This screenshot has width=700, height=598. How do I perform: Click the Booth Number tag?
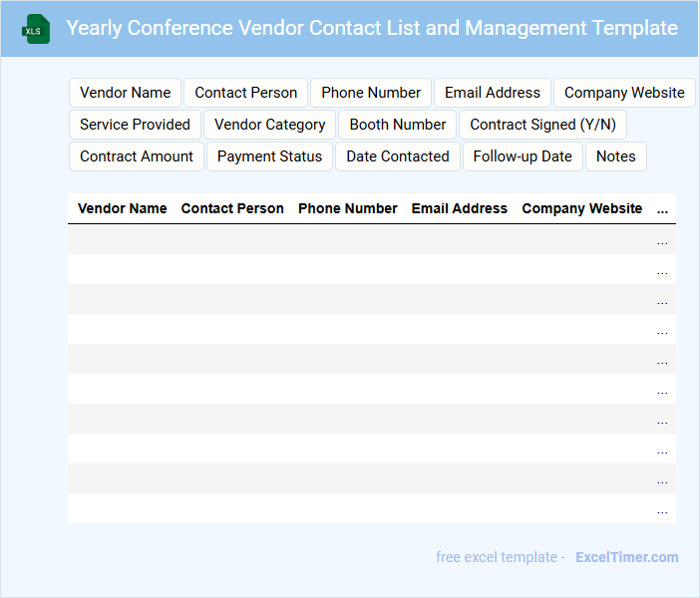point(398,125)
